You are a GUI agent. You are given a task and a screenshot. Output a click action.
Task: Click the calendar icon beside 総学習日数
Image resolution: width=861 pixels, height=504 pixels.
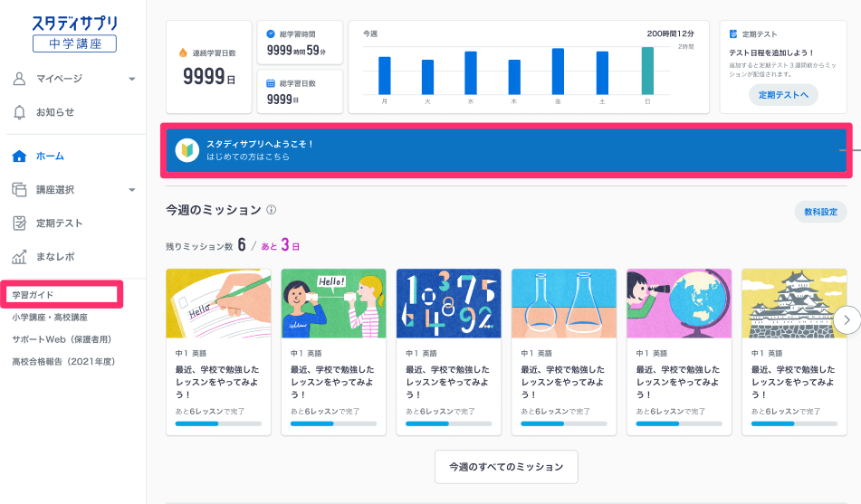tap(271, 83)
